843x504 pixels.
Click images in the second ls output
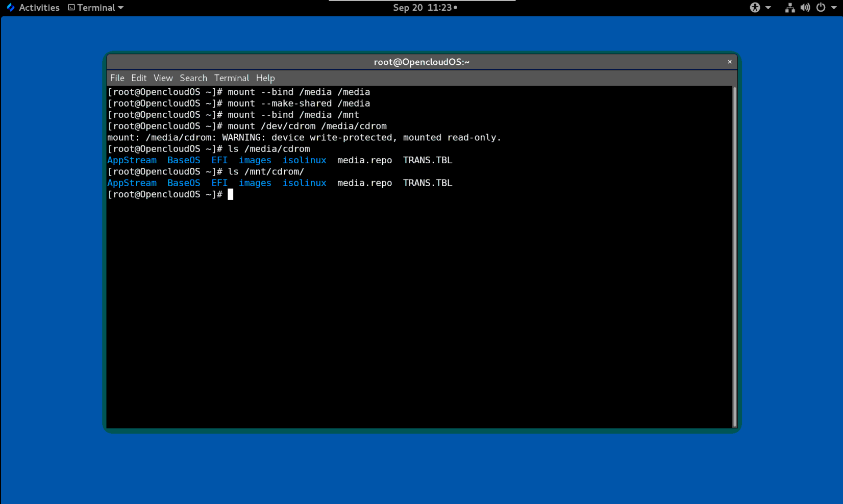[255, 183]
